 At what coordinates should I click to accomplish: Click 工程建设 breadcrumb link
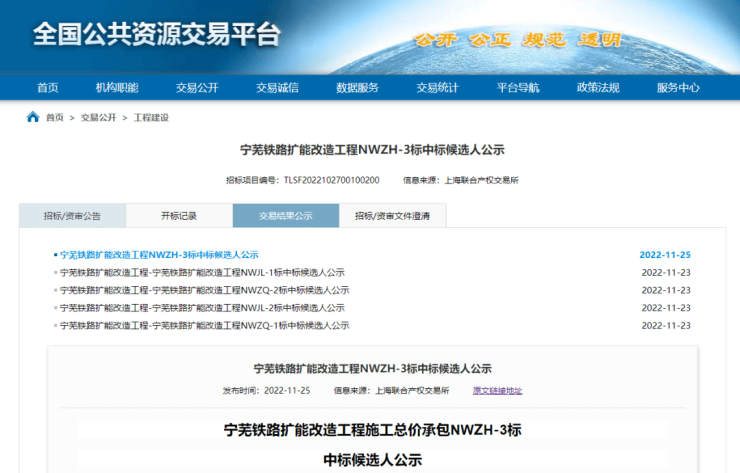[x=151, y=117]
